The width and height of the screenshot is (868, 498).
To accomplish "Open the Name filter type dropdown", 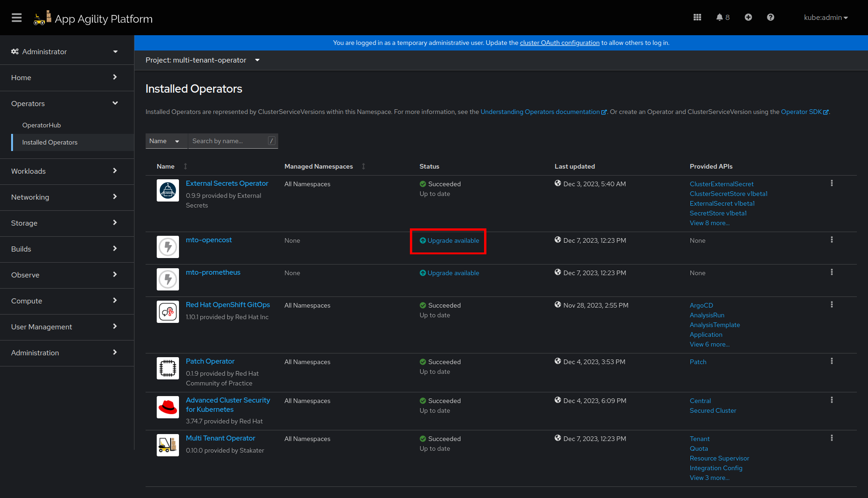I will (165, 141).
